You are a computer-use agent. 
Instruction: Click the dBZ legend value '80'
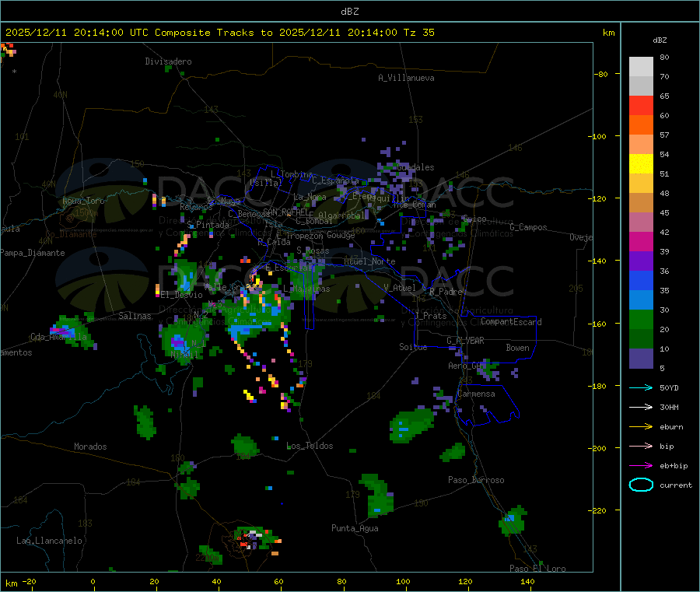tap(664, 57)
